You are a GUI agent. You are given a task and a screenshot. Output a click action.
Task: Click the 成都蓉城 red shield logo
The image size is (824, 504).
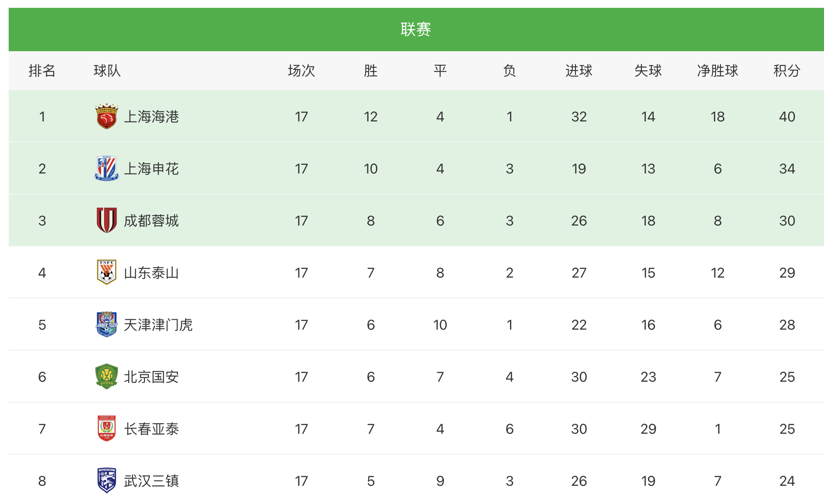click(x=106, y=220)
